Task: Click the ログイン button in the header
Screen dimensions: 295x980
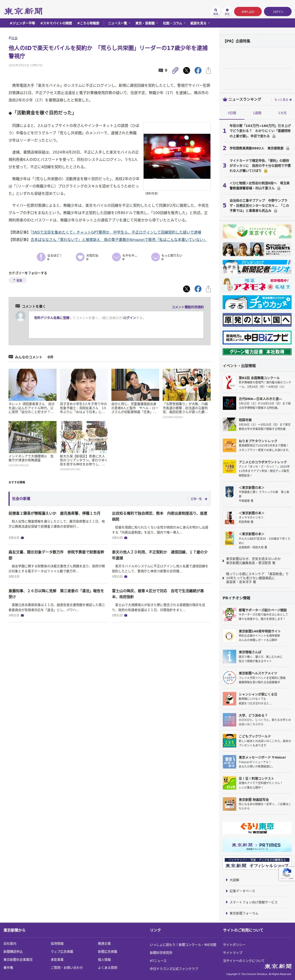Action: pyautogui.click(x=278, y=11)
